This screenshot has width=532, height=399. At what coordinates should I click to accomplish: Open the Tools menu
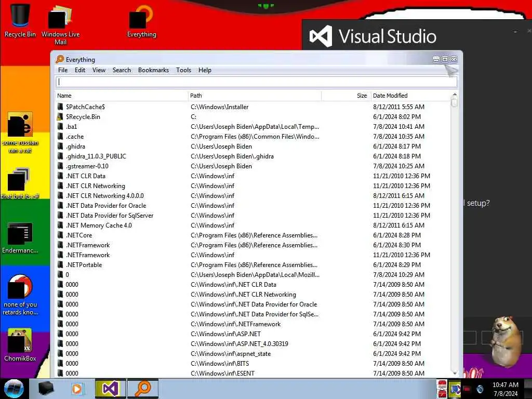(183, 70)
